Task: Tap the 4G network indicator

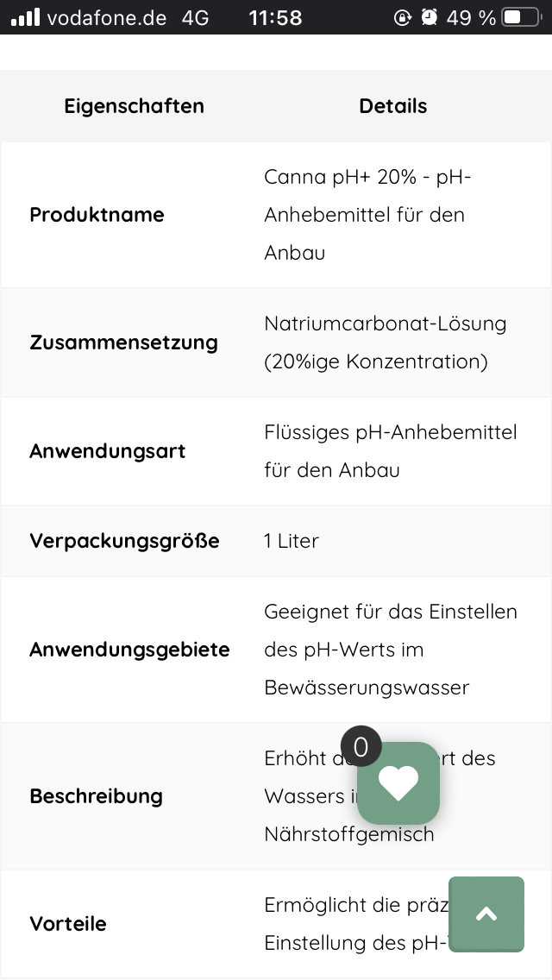Action: [196, 17]
